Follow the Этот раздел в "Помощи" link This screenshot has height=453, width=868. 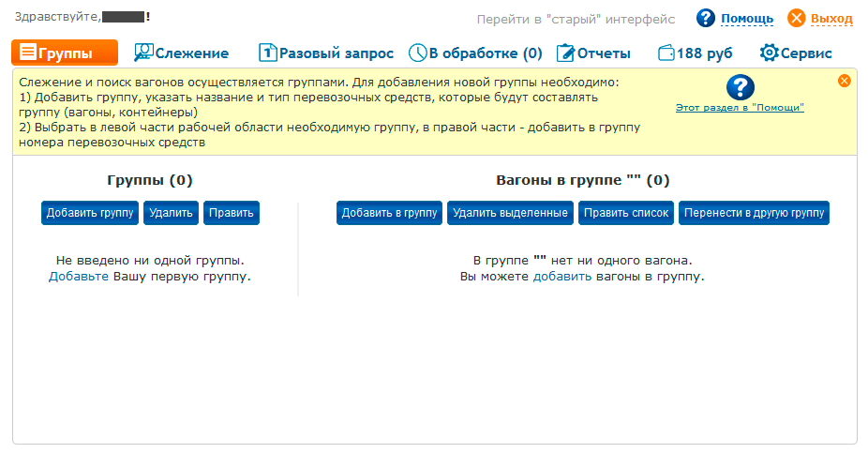pyautogui.click(x=740, y=108)
